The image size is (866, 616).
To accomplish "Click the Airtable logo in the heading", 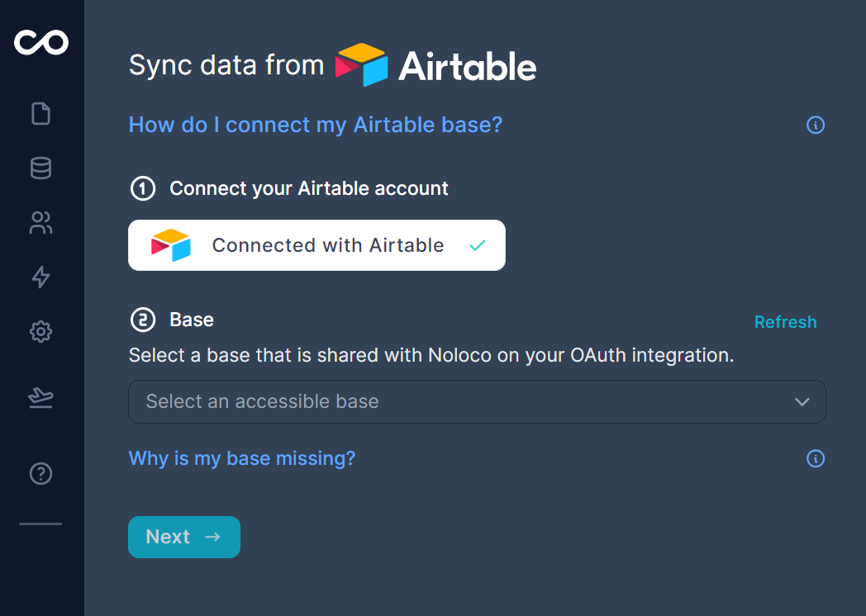I will pos(435,65).
